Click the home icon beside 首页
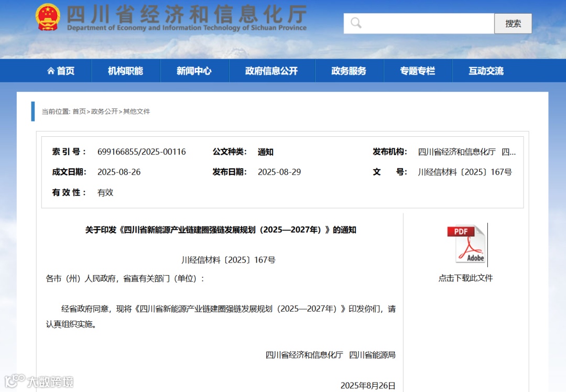This screenshot has height=392, width=566. pos(51,71)
